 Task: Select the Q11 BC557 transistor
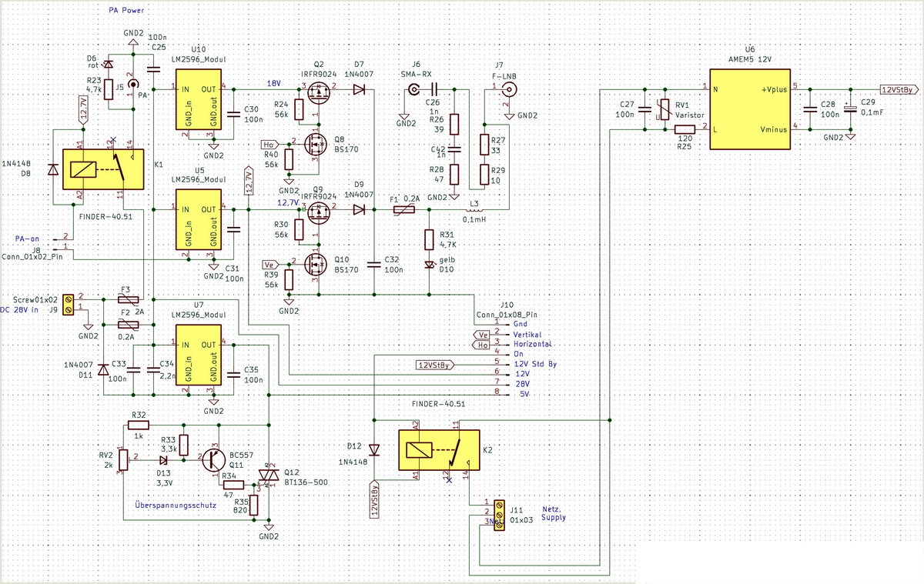[x=211, y=459]
